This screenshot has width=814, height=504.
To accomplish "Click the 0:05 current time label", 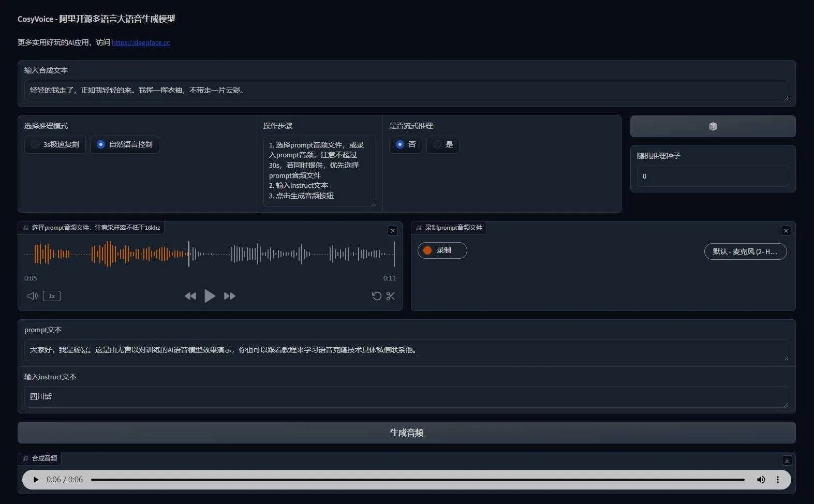I will click(31, 278).
